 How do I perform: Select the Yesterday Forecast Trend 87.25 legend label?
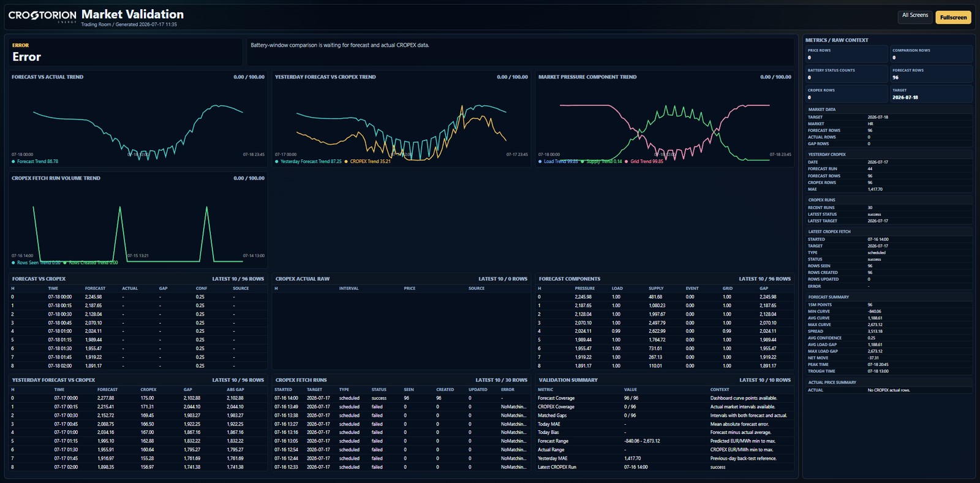[x=311, y=162]
